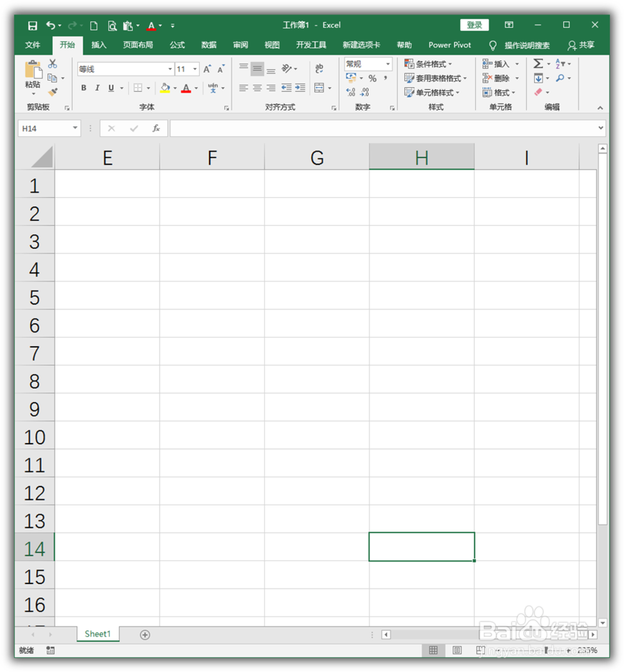Apply percent style format
Screen dimensions: 624x672
373,79
